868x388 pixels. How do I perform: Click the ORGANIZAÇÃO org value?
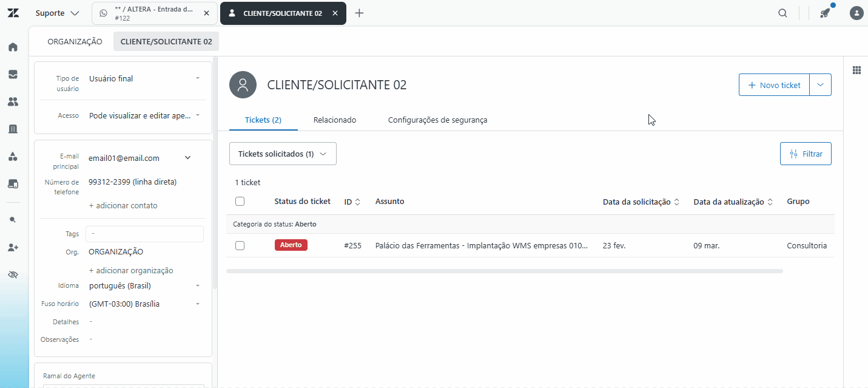pyautogui.click(x=116, y=251)
